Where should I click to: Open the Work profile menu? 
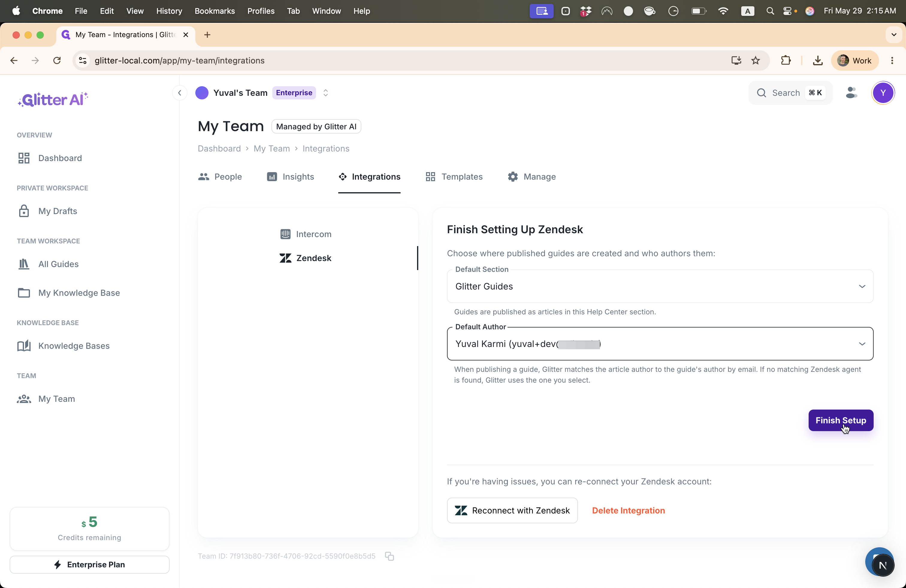pyautogui.click(x=854, y=60)
